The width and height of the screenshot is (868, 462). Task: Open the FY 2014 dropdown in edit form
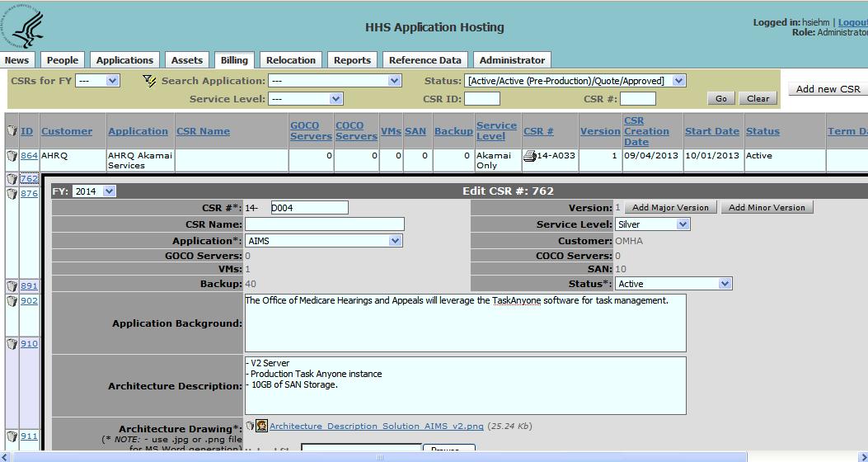(x=94, y=191)
